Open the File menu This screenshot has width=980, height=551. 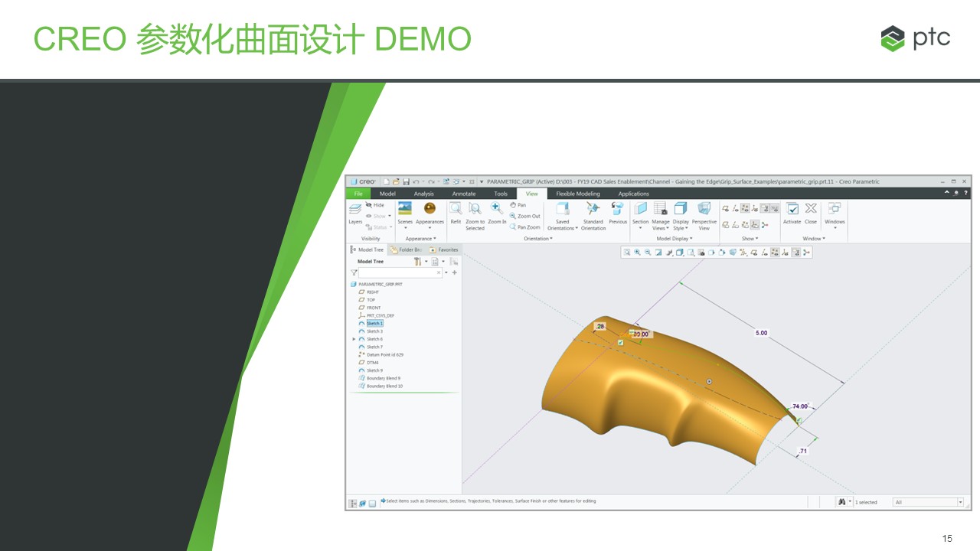[x=358, y=194]
